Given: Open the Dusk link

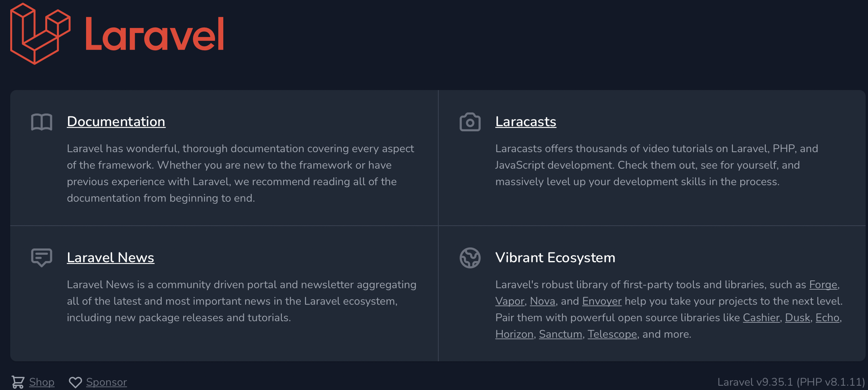Looking at the screenshot, I should point(797,318).
